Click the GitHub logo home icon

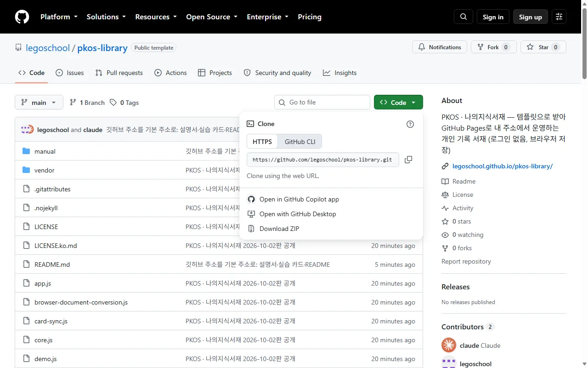[22, 17]
